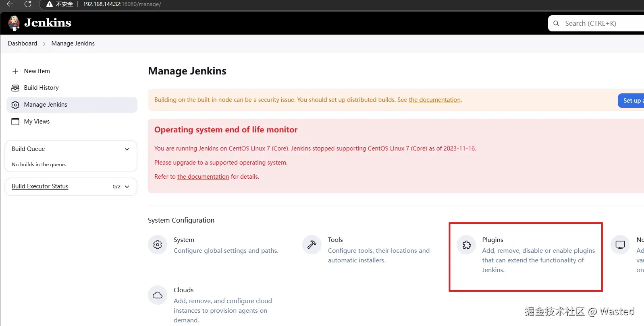Click the System gear icon

point(158,245)
